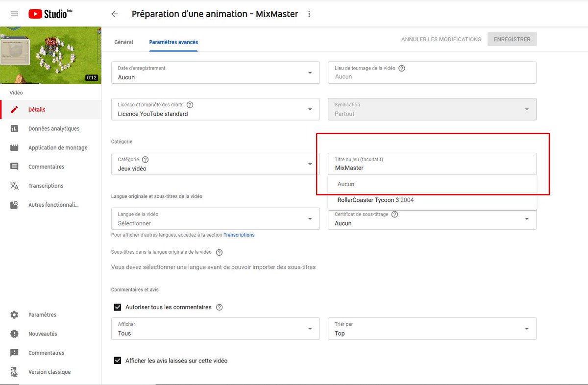Click help icon next to Licence et propriété
The width and height of the screenshot is (588, 385).
190,105
